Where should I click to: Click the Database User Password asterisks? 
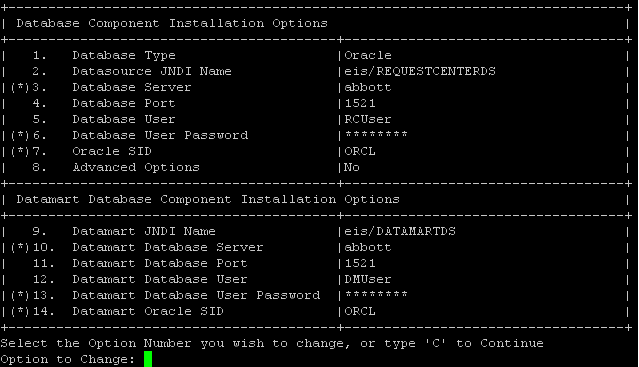[x=376, y=134]
